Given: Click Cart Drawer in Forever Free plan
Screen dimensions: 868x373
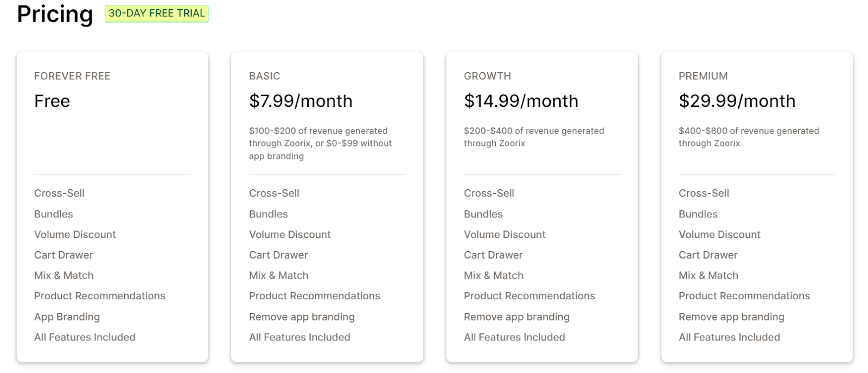Looking at the screenshot, I should click(63, 255).
